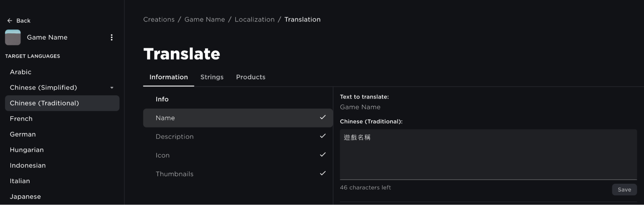The width and height of the screenshot is (644, 205).
Task: Click the Chinese (Traditional) translation text field
Action: pos(488,154)
